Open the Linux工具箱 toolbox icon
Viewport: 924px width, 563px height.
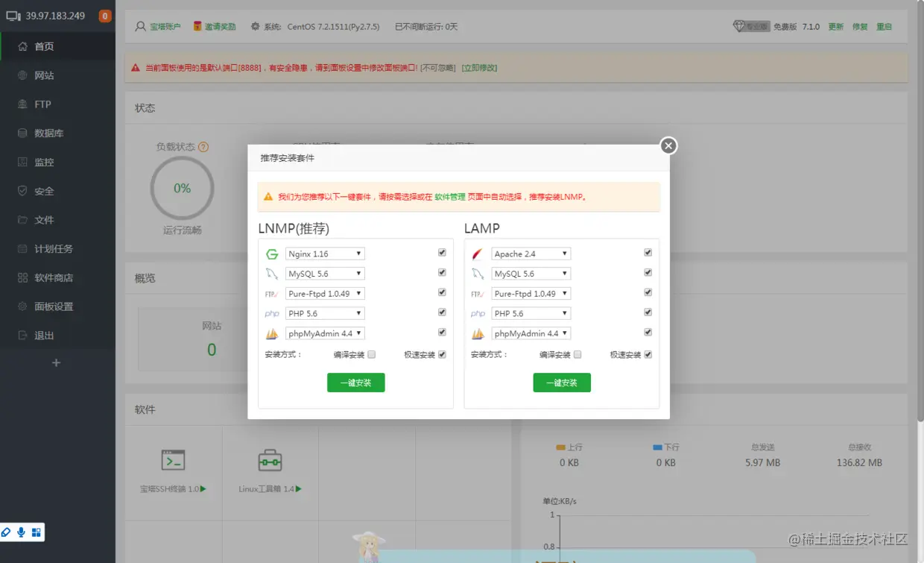coord(270,461)
